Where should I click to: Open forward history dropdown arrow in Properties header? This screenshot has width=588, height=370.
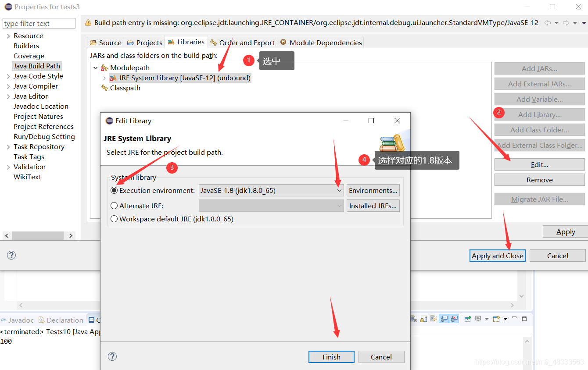575,23
